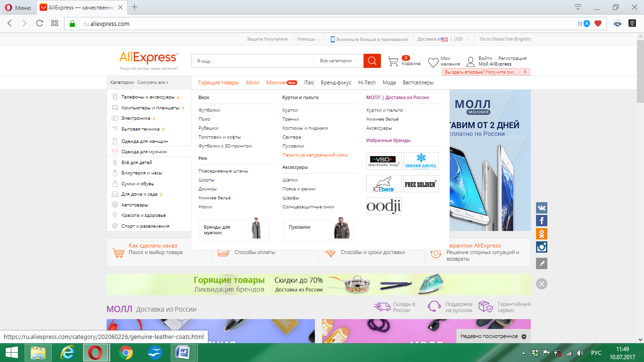Screen dimensions: 644x362
Task: Click ICEbear brand logo
Action: coord(384,184)
